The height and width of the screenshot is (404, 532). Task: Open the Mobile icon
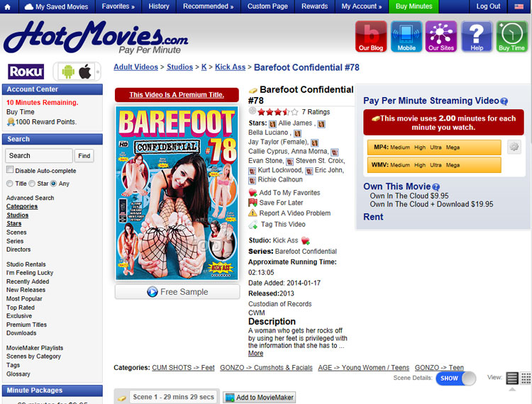click(x=406, y=36)
